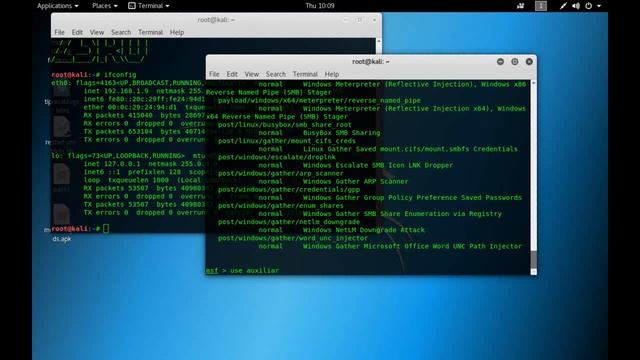
Task: Open File menu in front terminal window
Action: pyautogui.click(x=214, y=74)
